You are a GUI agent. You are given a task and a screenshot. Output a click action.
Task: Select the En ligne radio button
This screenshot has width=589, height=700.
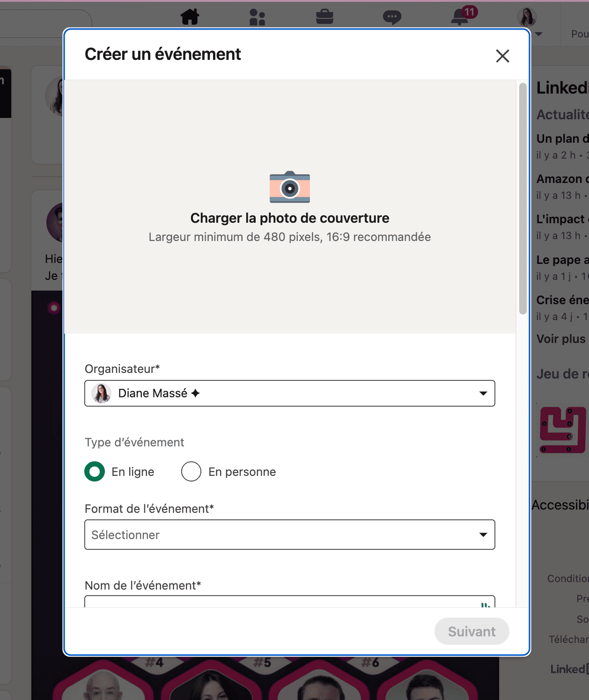tap(95, 472)
